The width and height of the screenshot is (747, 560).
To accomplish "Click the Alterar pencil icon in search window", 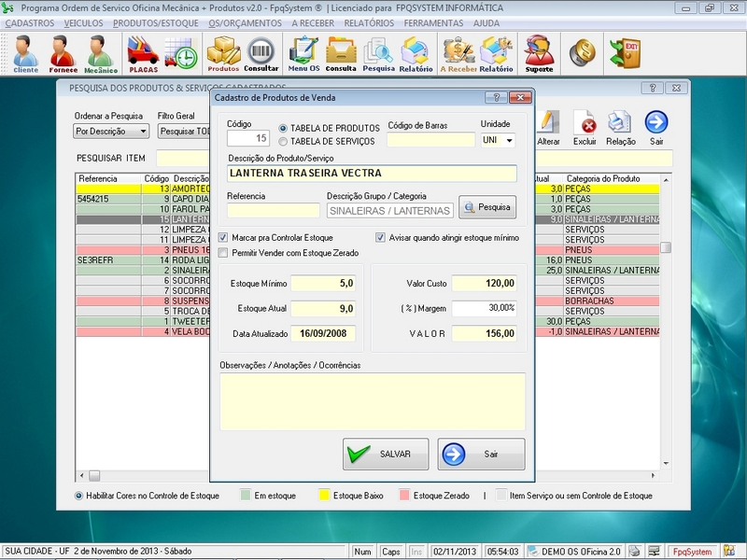I will [548, 128].
